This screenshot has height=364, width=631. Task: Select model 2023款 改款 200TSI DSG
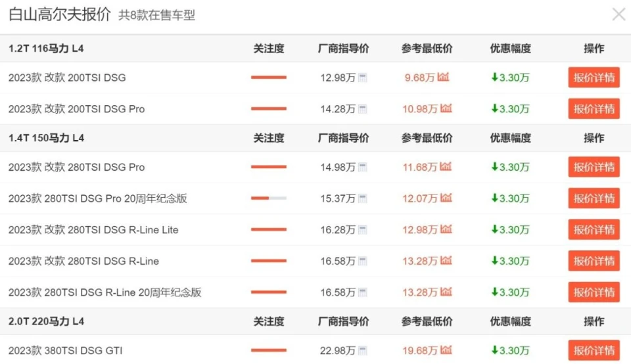67,78
